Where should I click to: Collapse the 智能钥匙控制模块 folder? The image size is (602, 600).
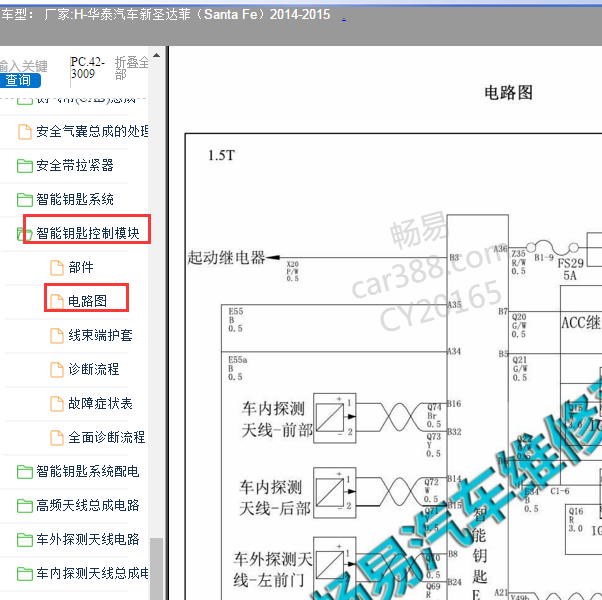coord(88,233)
